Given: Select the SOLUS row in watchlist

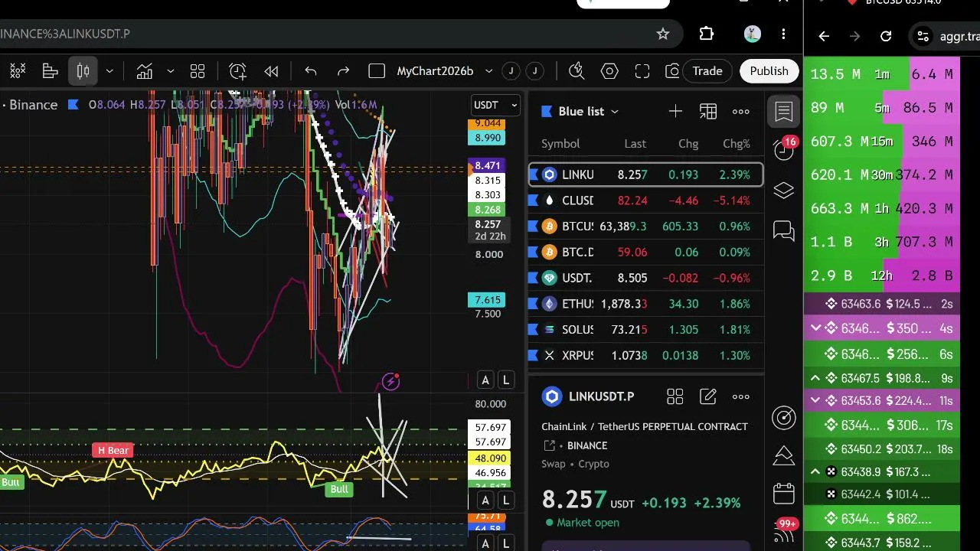Looking at the screenshot, I should click(x=645, y=330).
